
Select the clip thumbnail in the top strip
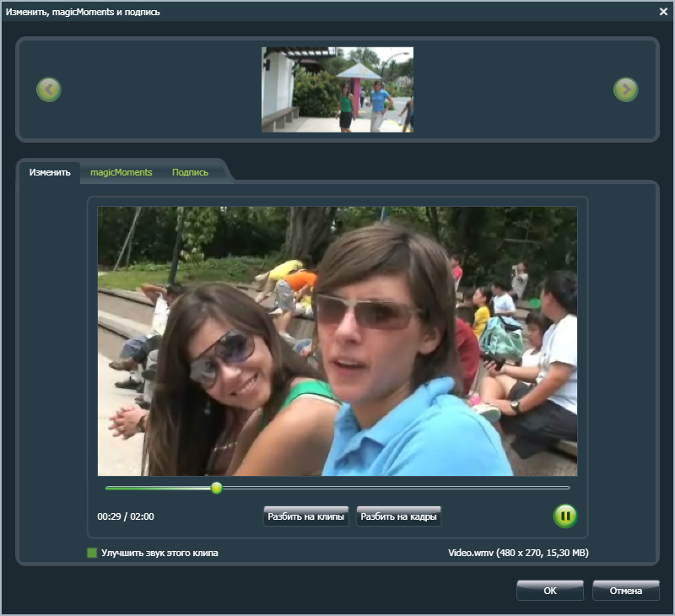click(337, 89)
